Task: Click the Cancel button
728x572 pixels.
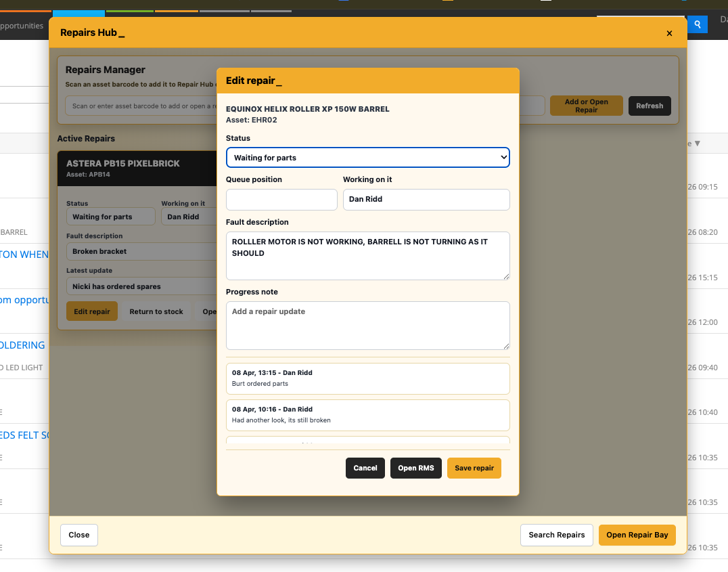Action: [x=365, y=468]
